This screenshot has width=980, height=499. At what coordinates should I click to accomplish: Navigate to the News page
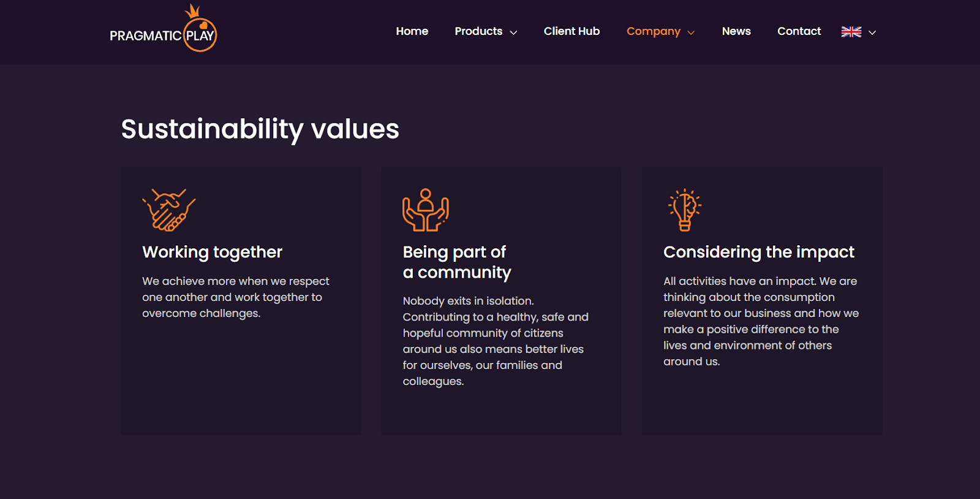click(736, 31)
